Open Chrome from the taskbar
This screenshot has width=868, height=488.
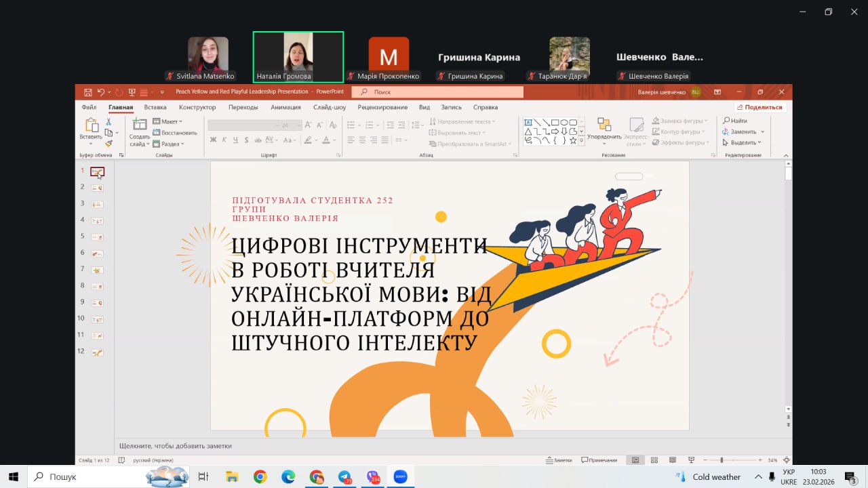260,476
